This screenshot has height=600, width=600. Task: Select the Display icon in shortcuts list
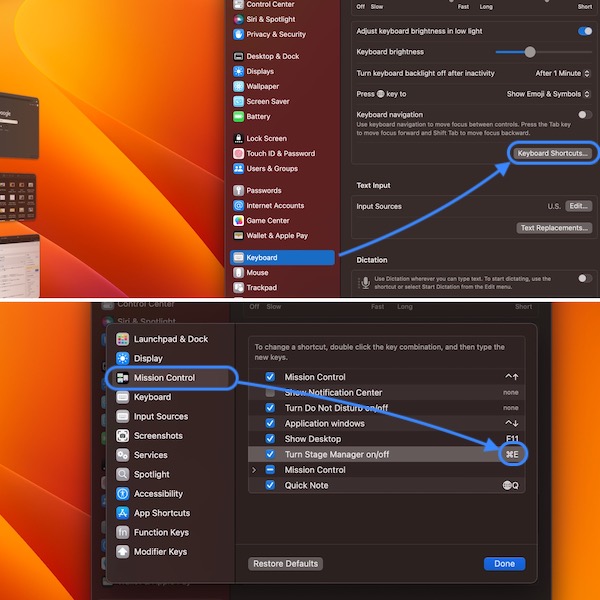(x=122, y=358)
